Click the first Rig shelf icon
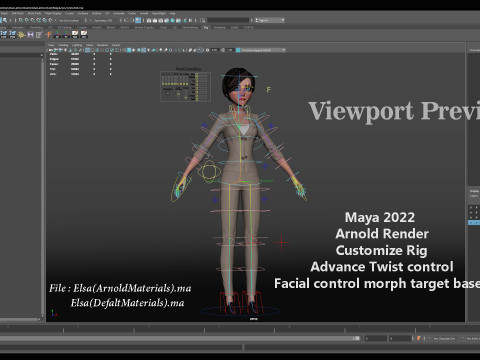This screenshot has height=360, width=480. tap(4, 34)
